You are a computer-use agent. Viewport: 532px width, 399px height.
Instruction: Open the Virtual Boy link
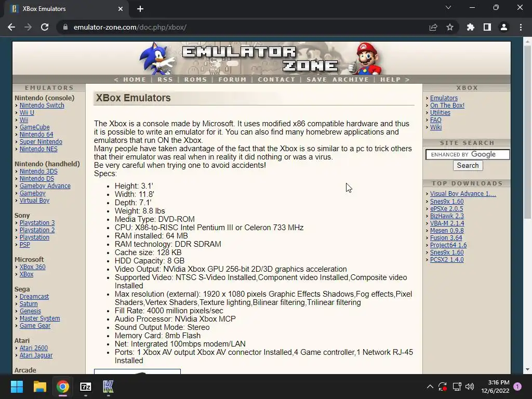click(34, 200)
